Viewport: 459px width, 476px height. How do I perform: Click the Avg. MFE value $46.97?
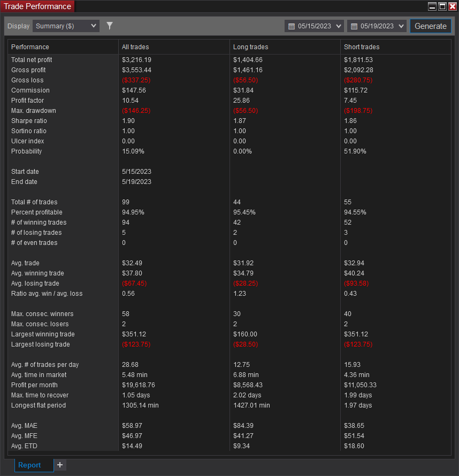pos(132,436)
